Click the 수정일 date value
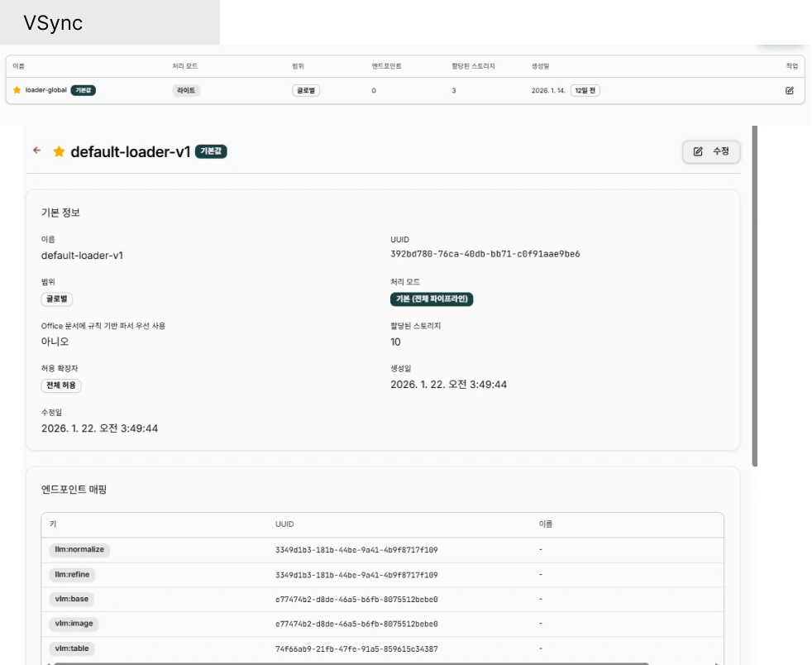This screenshot has width=812, height=665. 99,428
